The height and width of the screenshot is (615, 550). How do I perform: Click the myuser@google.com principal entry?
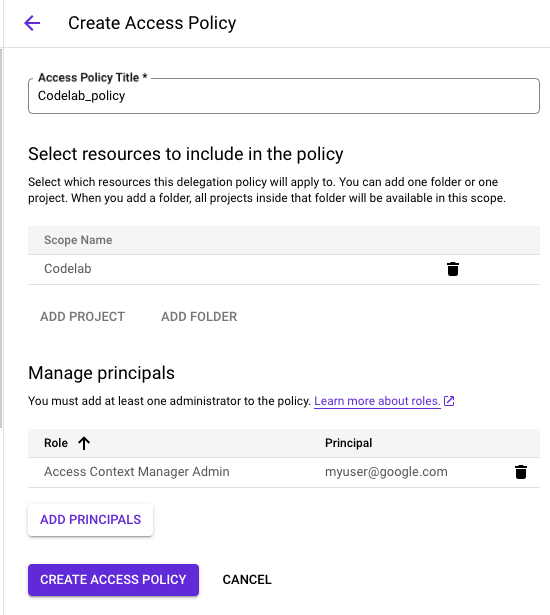[x=386, y=472]
